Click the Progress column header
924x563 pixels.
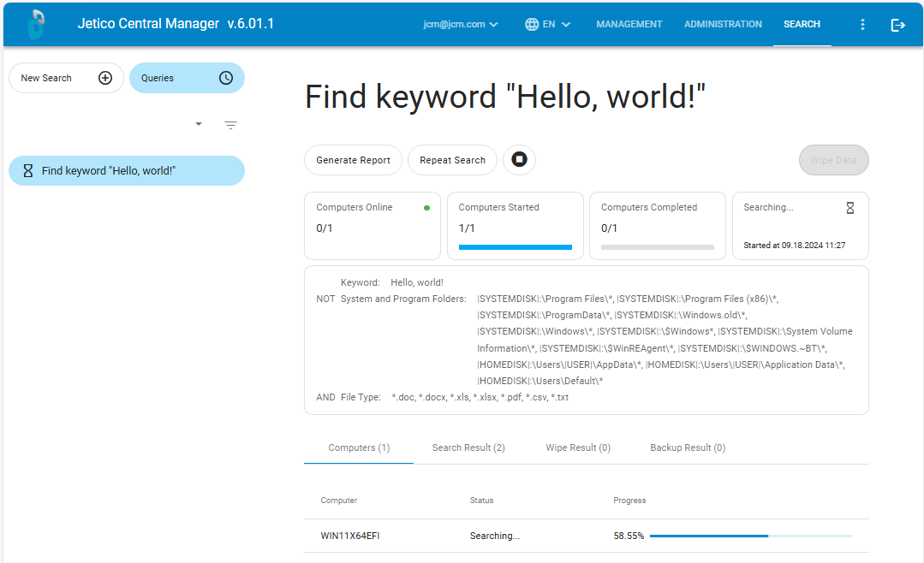coord(629,501)
